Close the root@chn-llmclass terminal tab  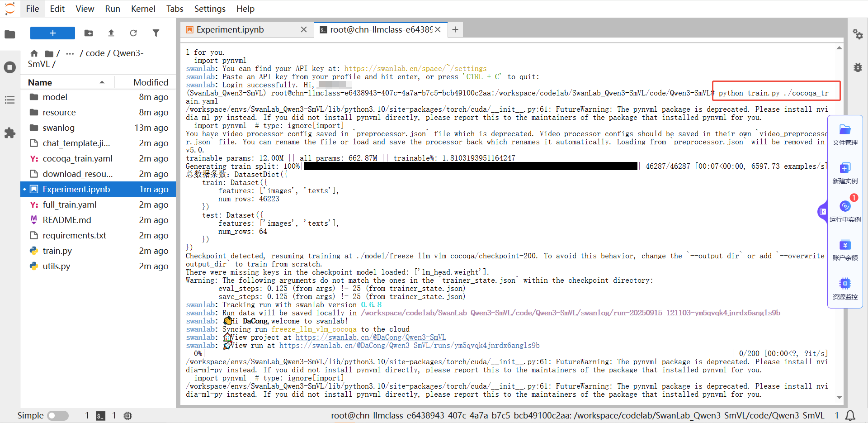438,29
